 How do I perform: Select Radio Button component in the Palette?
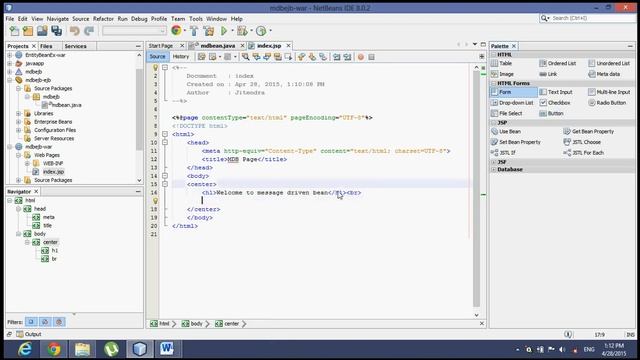point(607,103)
